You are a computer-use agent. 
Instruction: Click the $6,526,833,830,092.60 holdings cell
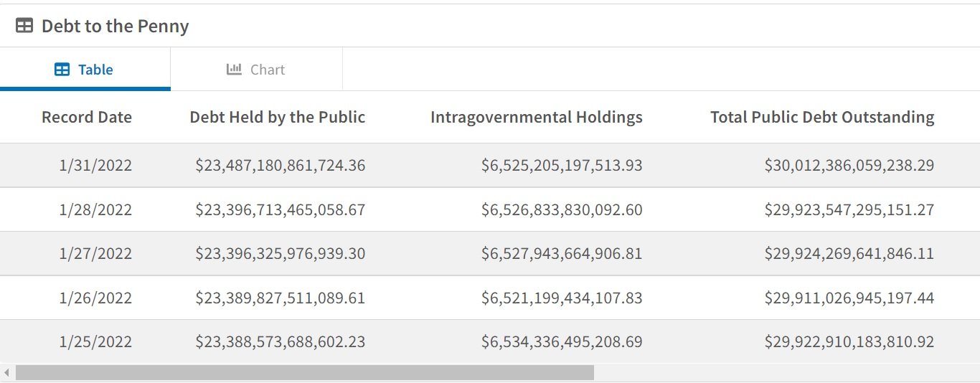pos(562,209)
